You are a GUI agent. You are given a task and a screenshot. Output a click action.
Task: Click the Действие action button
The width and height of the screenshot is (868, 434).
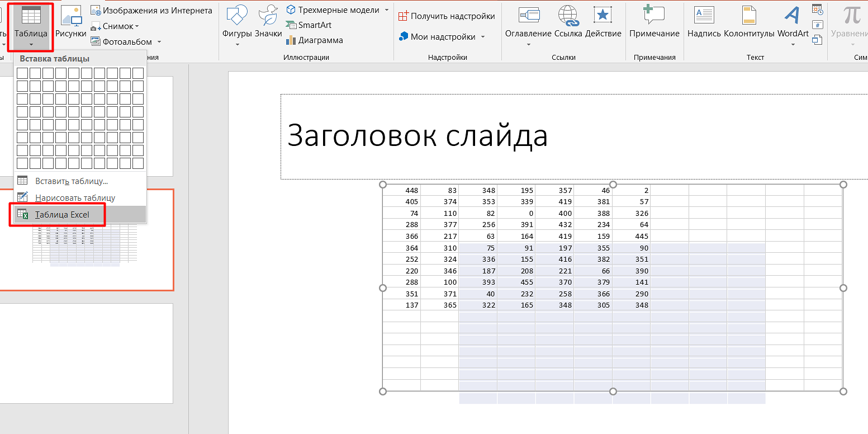[x=603, y=22]
